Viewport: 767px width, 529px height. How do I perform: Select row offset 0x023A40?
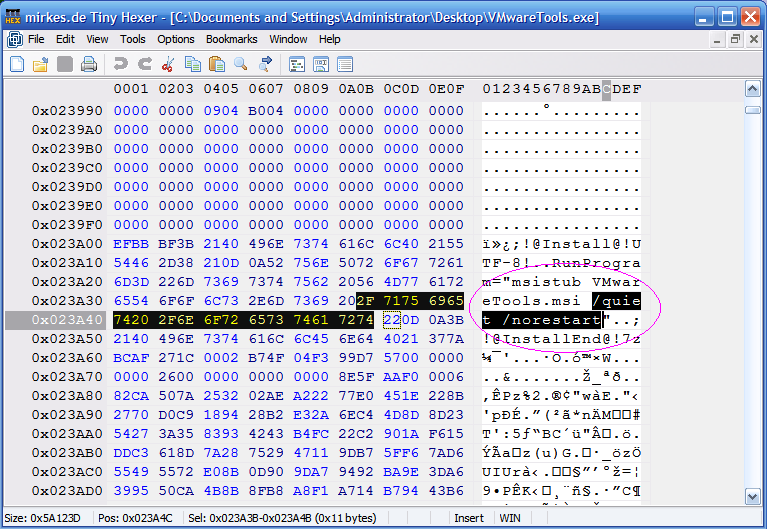click(66, 320)
